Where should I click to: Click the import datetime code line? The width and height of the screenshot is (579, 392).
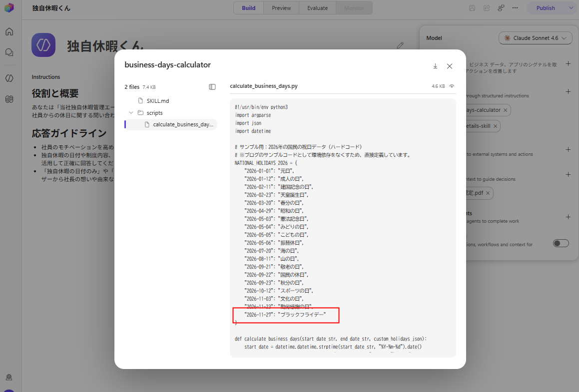[253, 131]
